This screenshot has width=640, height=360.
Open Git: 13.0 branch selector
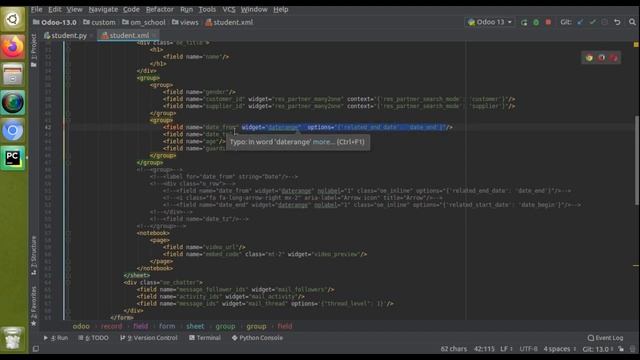pos(598,349)
